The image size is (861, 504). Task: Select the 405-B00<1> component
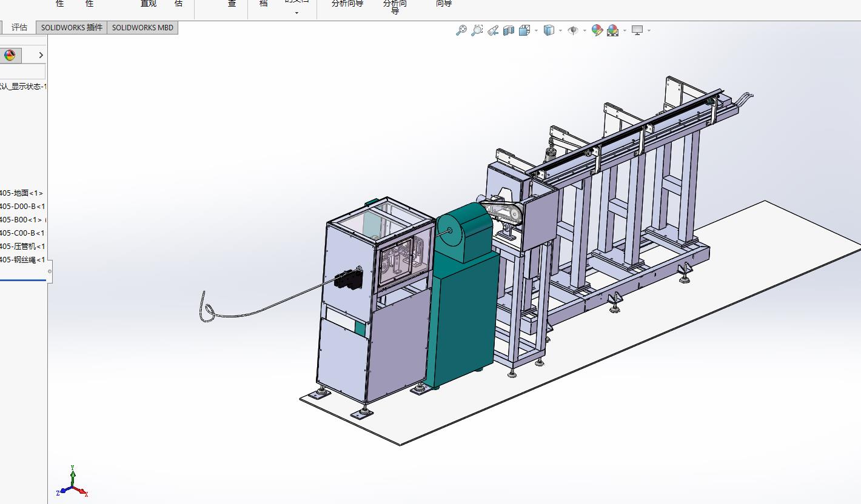pos(22,220)
